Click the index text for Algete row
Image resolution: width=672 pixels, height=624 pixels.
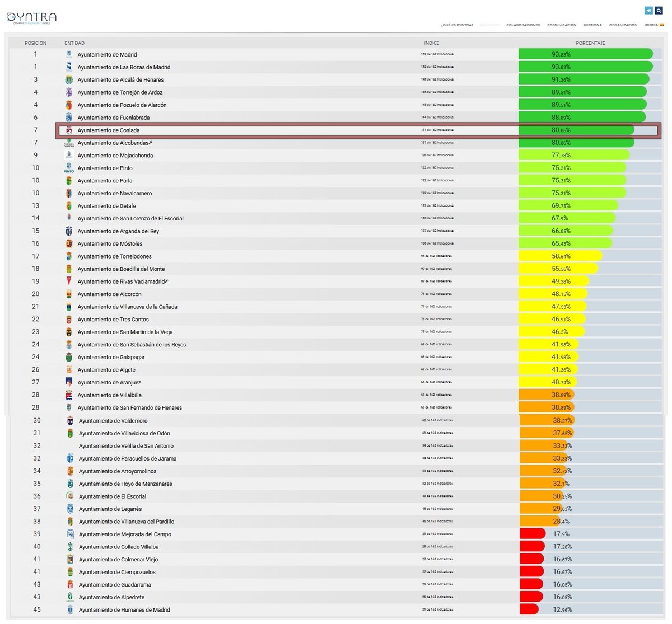click(x=436, y=369)
